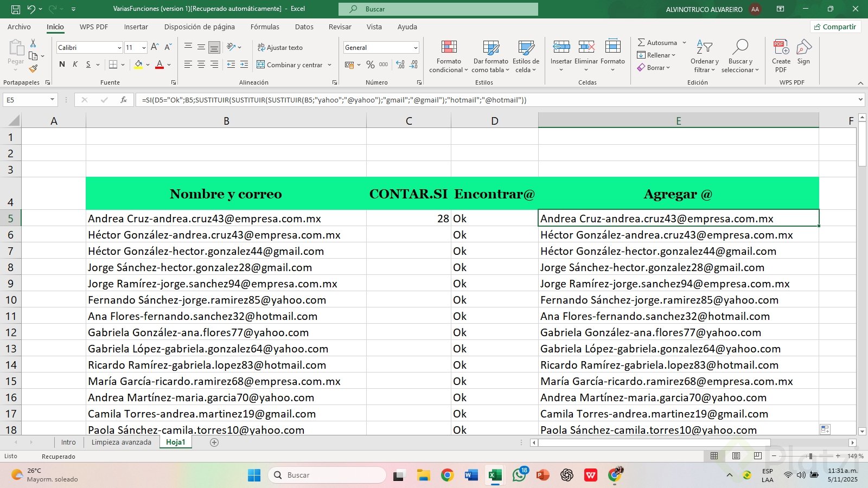Open the Rellenar fill button
Screen dimensions: 868x488
pos(656,55)
